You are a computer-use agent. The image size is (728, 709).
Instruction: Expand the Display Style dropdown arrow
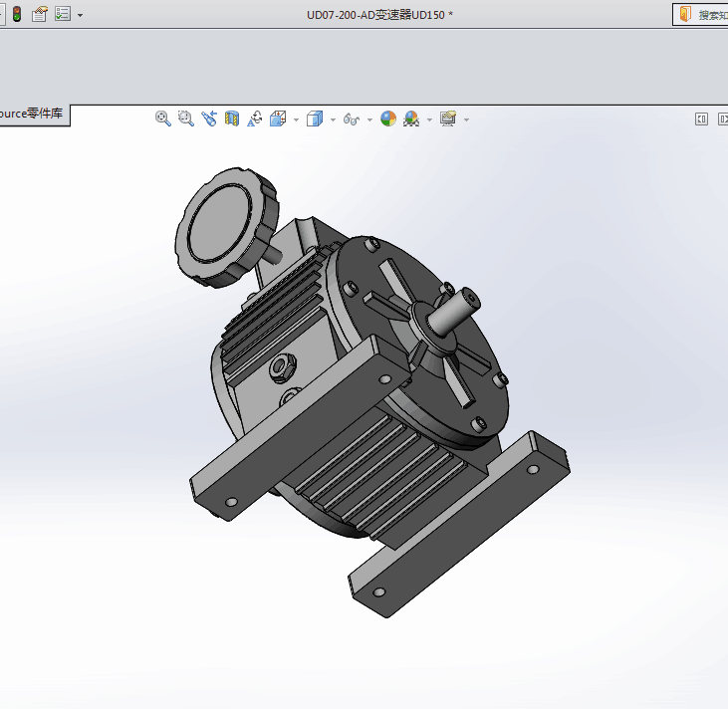(333, 119)
